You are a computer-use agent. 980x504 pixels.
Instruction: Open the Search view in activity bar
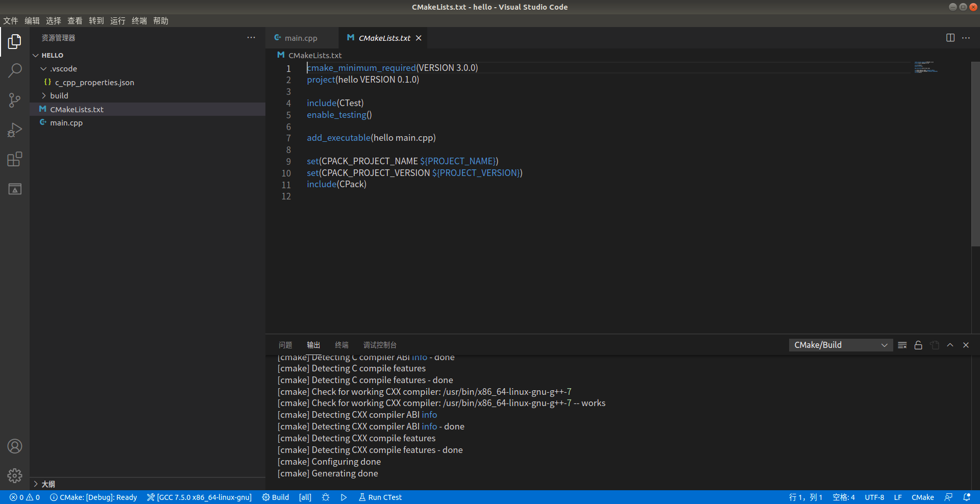point(15,70)
